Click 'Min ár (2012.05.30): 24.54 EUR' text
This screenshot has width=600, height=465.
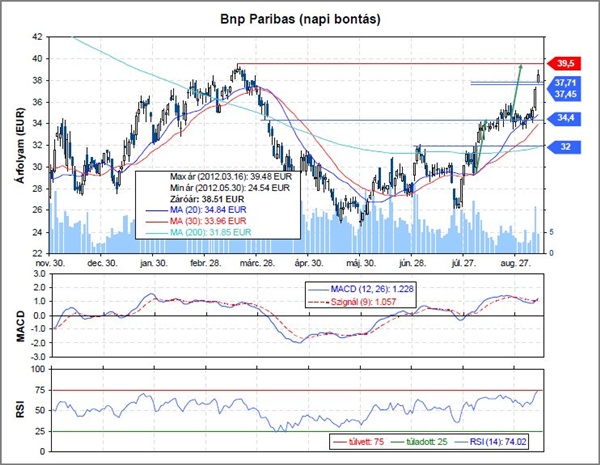pyautogui.click(x=230, y=188)
